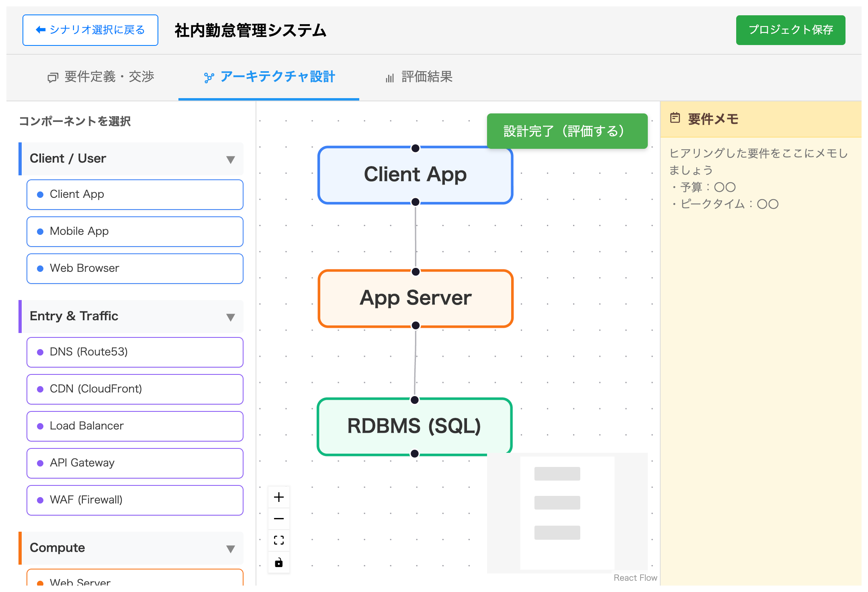Click the zoom in plus control

pyautogui.click(x=279, y=497)
